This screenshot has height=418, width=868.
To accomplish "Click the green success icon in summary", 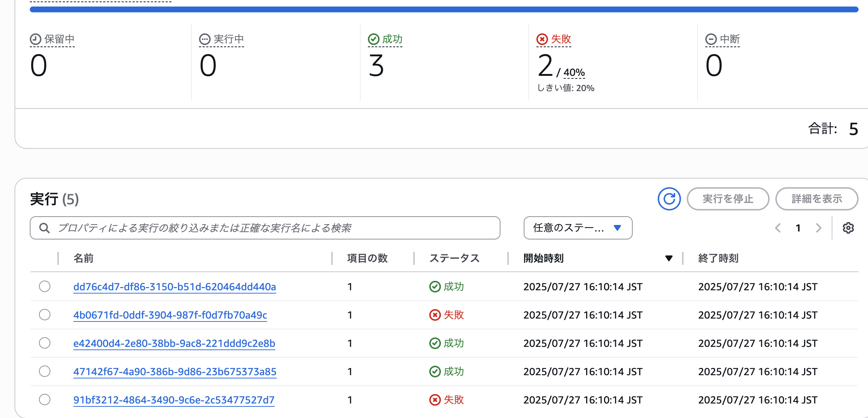I will (373, 39).
